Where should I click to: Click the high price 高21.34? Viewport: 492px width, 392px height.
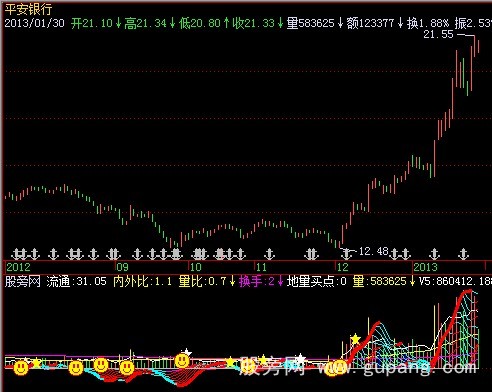click(145, 23)
